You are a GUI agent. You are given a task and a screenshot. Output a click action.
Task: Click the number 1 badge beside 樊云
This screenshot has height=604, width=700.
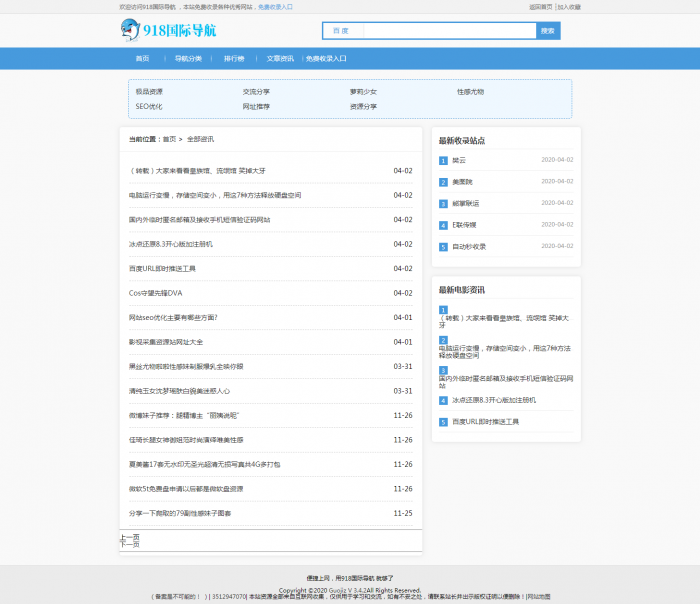(443, 160)
